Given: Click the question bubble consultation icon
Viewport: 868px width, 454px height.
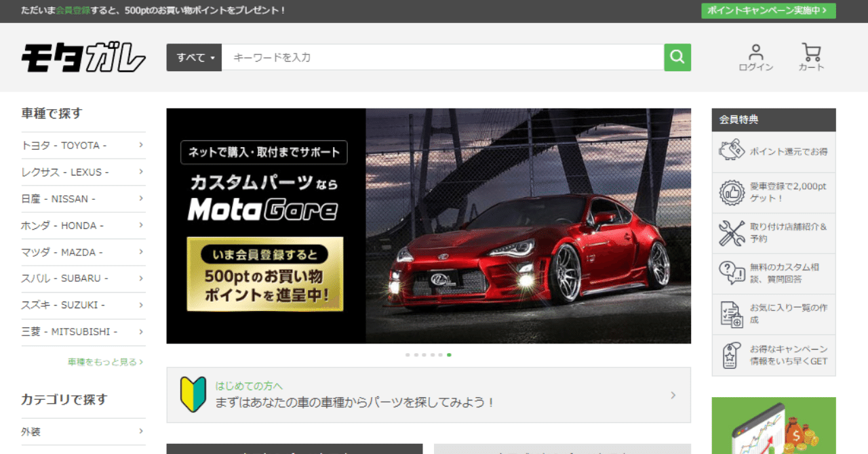Looking at the screenshot, I should pos(732,273).
